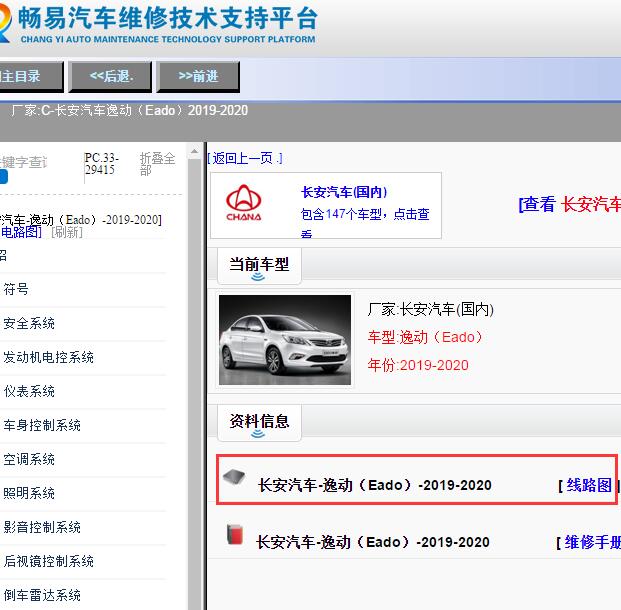Click the gray wiring diagram book icon

(x=234, y=477)
